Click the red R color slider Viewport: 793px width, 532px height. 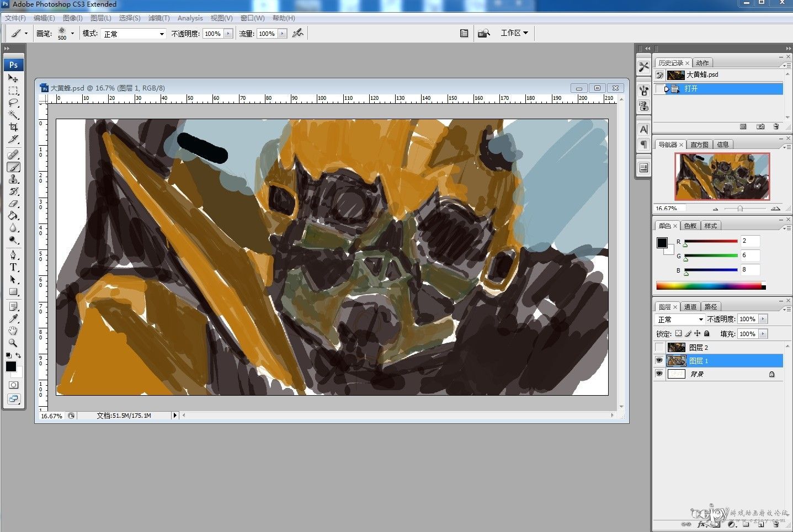[711, 241]
